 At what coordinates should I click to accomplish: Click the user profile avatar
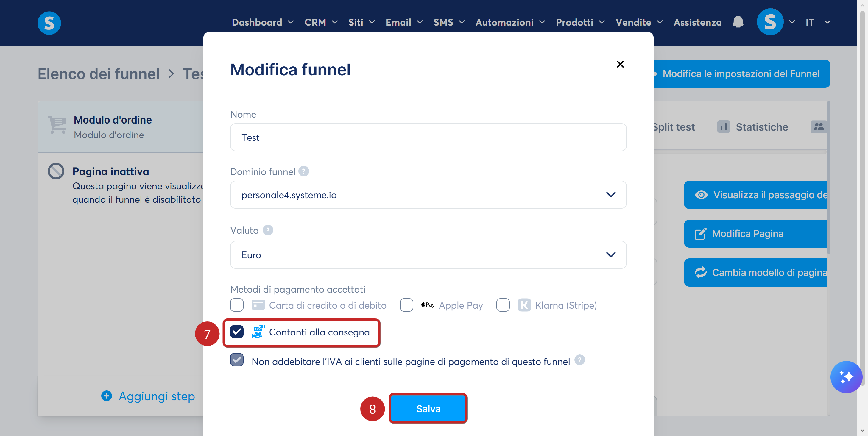click(770, 22)
